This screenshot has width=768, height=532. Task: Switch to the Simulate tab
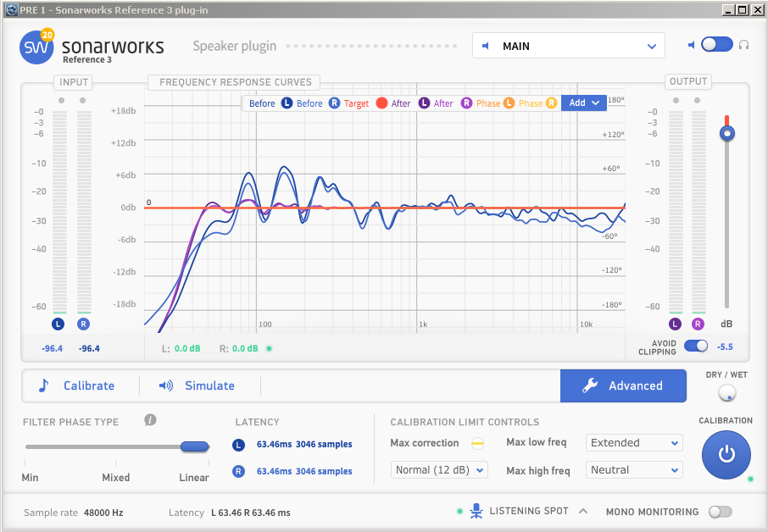pos(198,385)
